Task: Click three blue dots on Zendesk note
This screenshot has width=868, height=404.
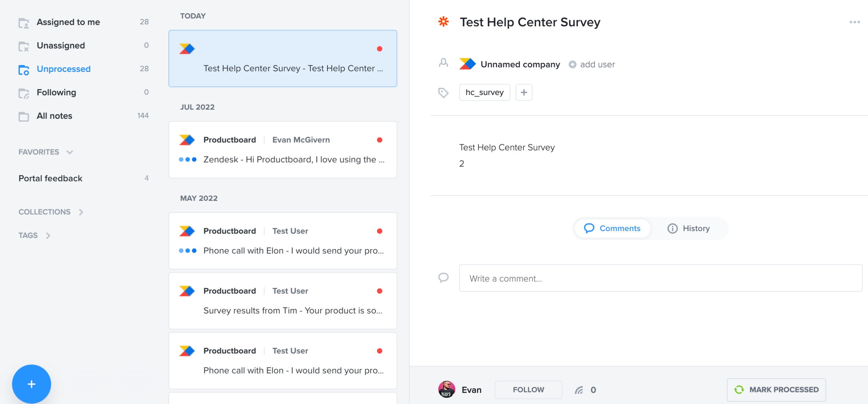Action: point(187,160)
